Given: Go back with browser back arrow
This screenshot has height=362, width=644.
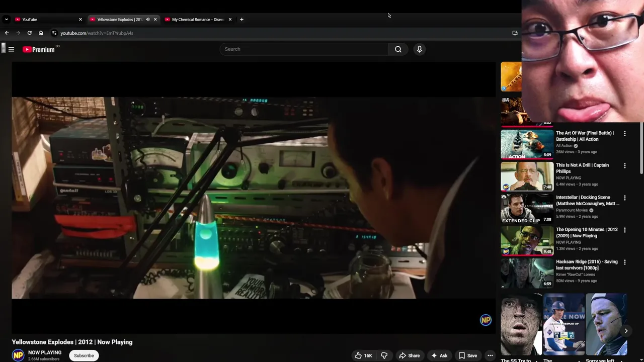Looking at the screenshot, I should [7, 33].
